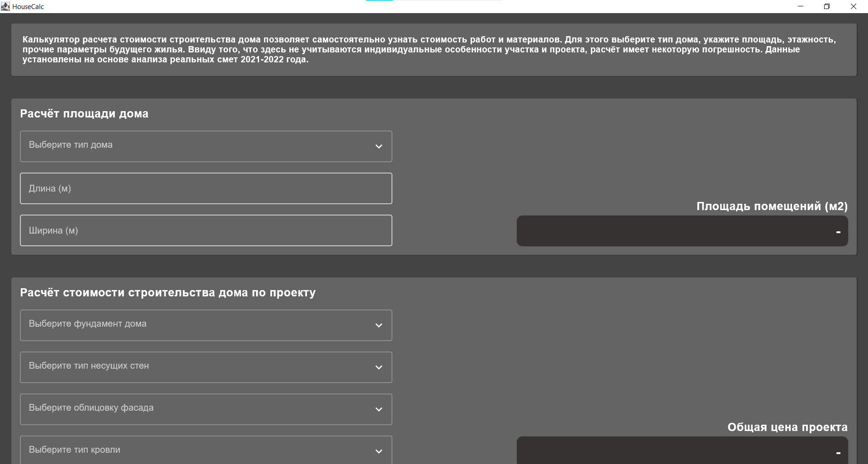Open the "Выберите облицовку фасада" selector
The image size is (868, 464).
coord(206,409)
